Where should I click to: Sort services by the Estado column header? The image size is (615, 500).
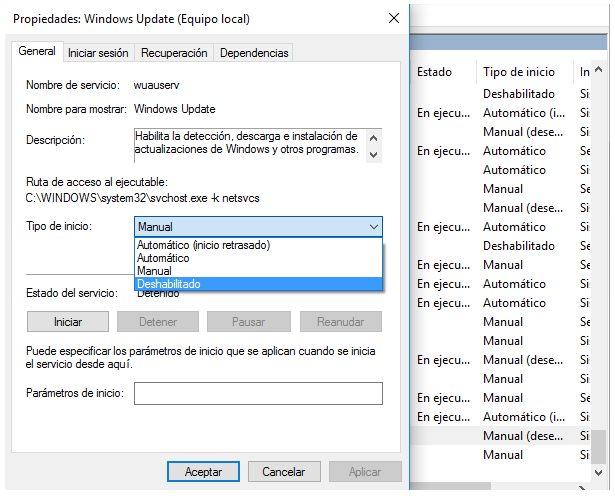435,72
